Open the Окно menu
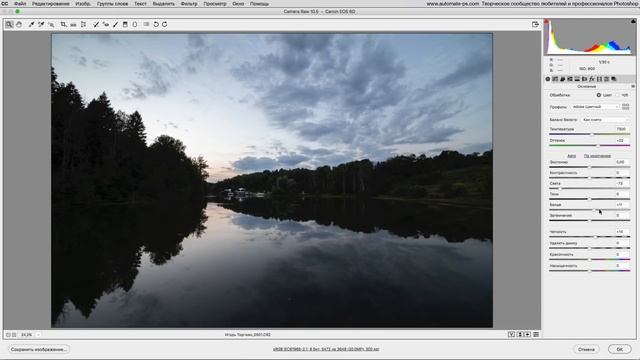 tap(238, 4)
